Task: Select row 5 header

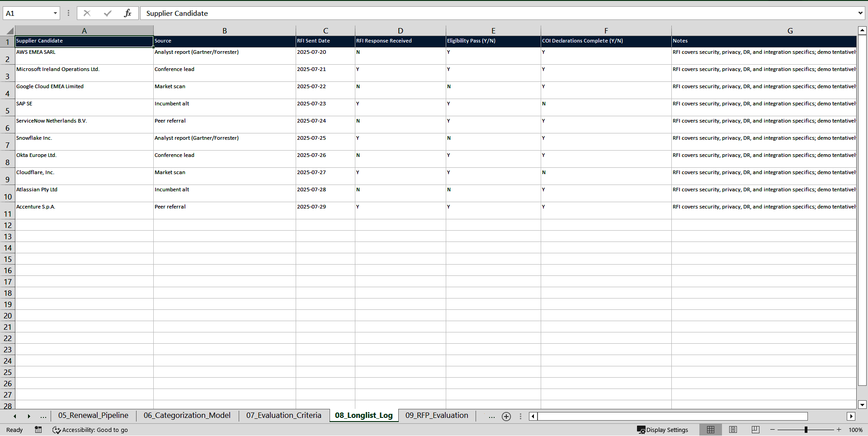Action: 7,108
